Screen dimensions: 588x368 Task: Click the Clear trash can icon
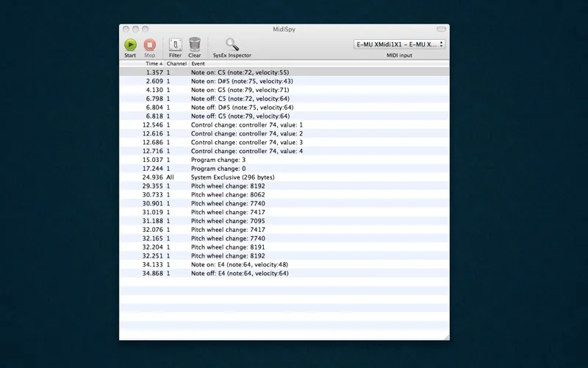click(195, 44)
